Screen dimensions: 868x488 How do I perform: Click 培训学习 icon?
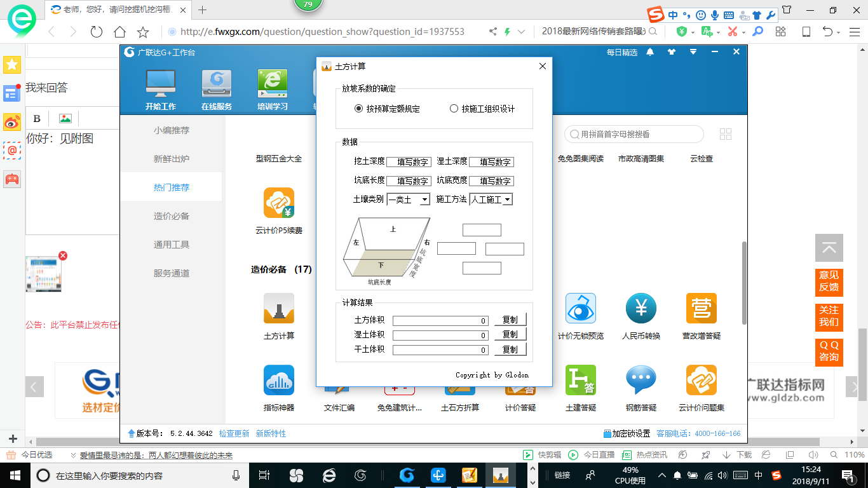tap(273, 83)
